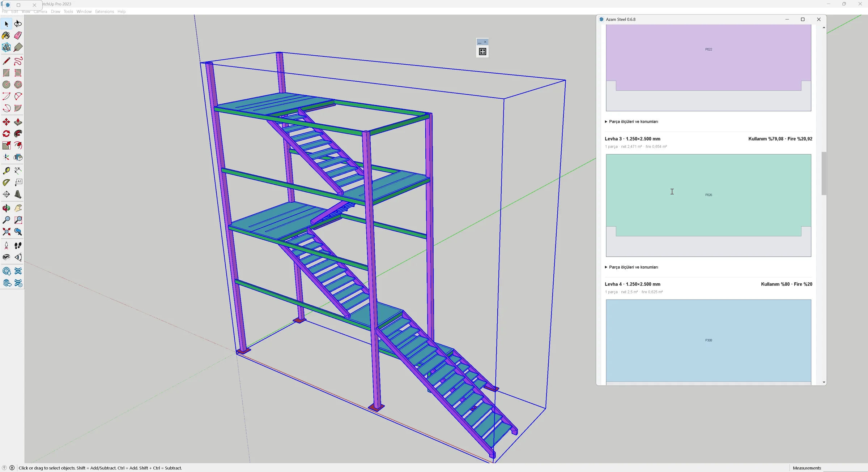Click the 'Kullanım %79,08 · Fire %20,92' text
The width and height of the screenshot is (868, 472).
[780, 139]
